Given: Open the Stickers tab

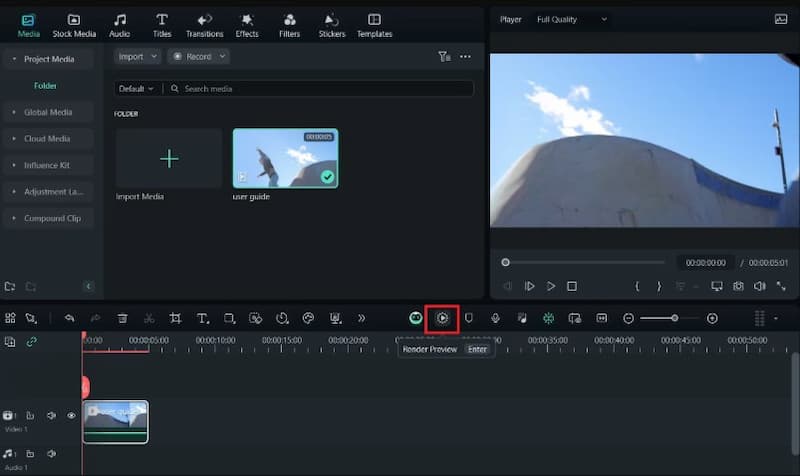Looking at the screenshot, I should click(332, 26).
